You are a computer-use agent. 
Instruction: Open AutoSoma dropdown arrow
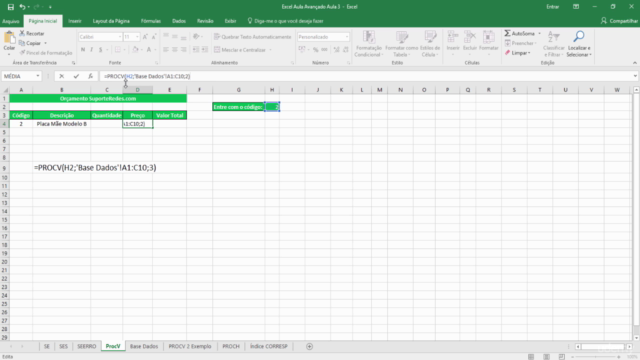pyautogui.click(x=539, y=33)
